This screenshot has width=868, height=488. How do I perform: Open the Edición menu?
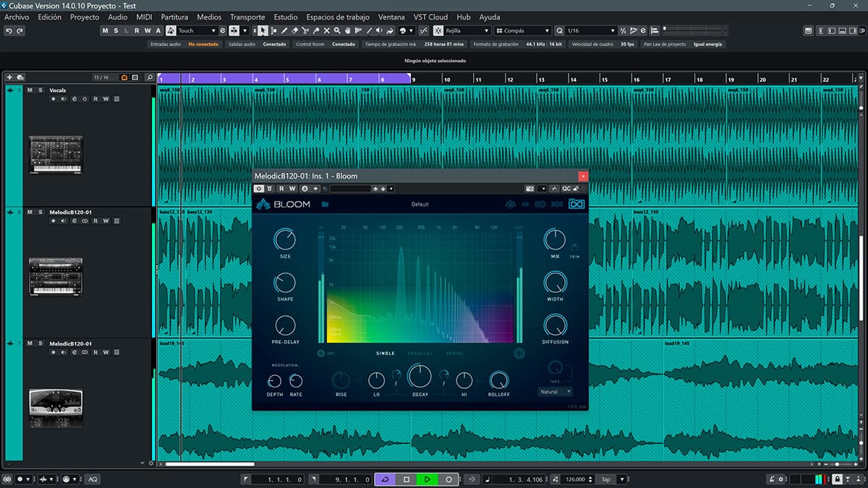point(49,17)
